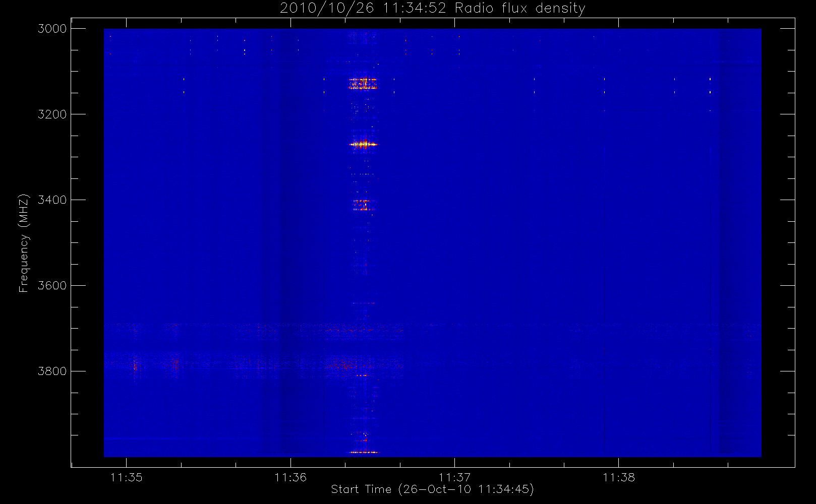816x504 pixels.
Task: Click the 11:37 time tick label
Action: click(455, 477)
